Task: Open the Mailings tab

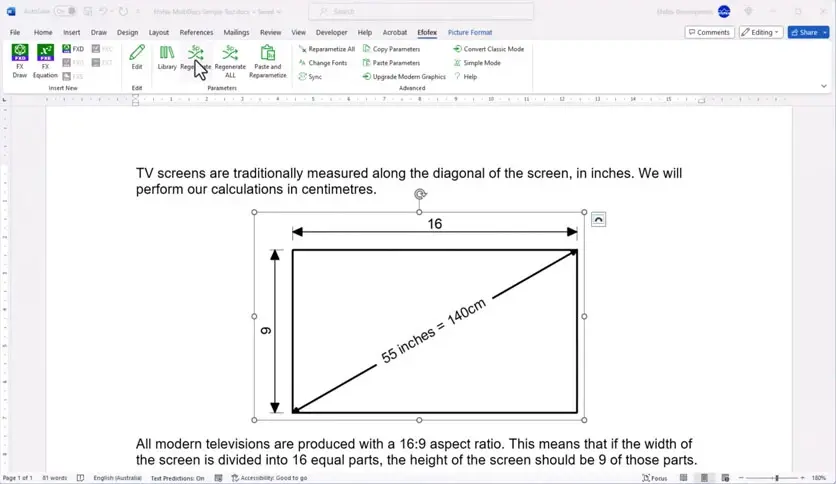Action: click(x=236, y=33)
